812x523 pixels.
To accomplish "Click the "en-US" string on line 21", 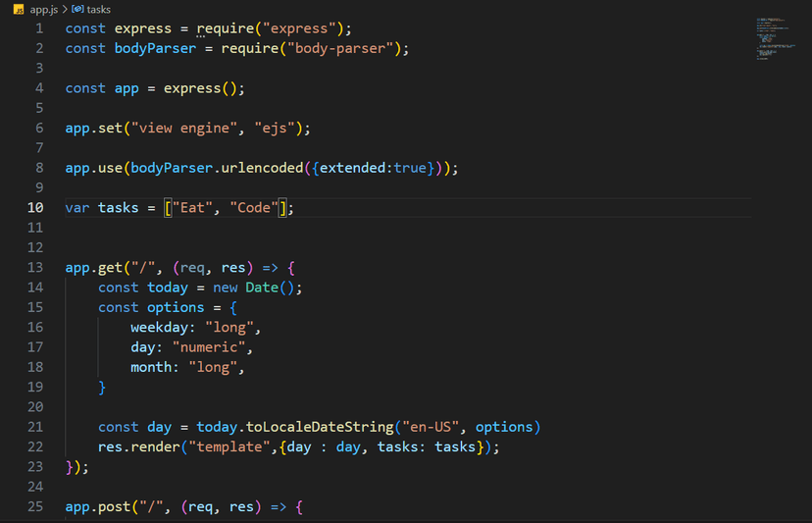I will (x=431, y=427).
